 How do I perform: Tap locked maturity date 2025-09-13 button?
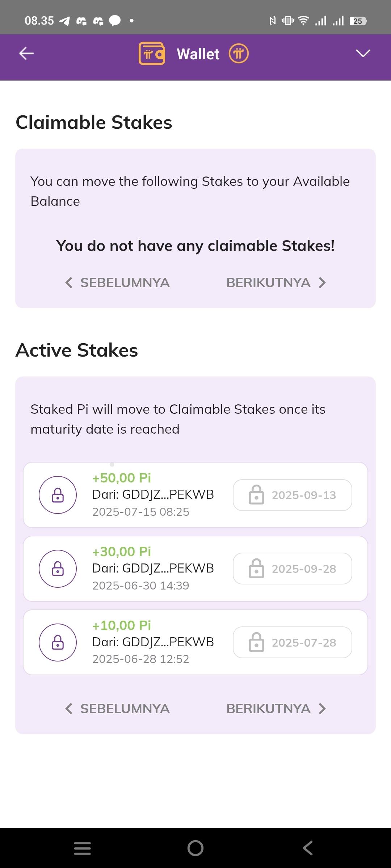[x=293, y=495]
